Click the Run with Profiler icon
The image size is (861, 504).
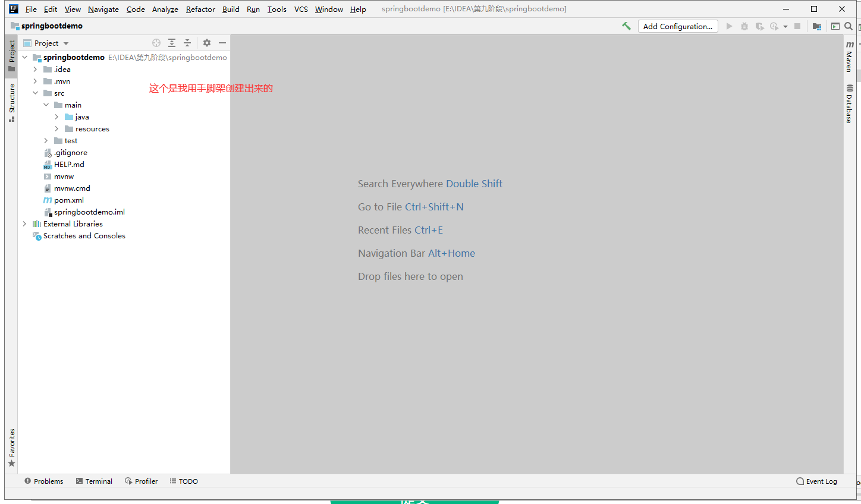point(774,26)
